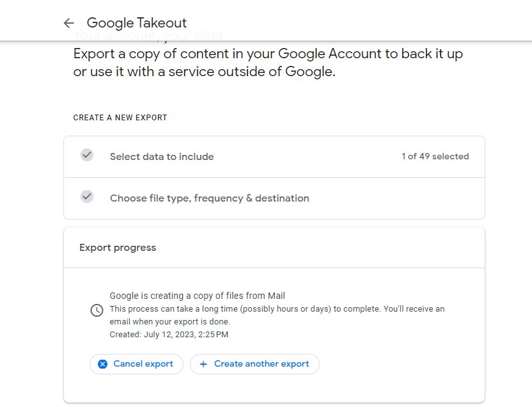Click the Google Takeout page title

pos(137,23)
